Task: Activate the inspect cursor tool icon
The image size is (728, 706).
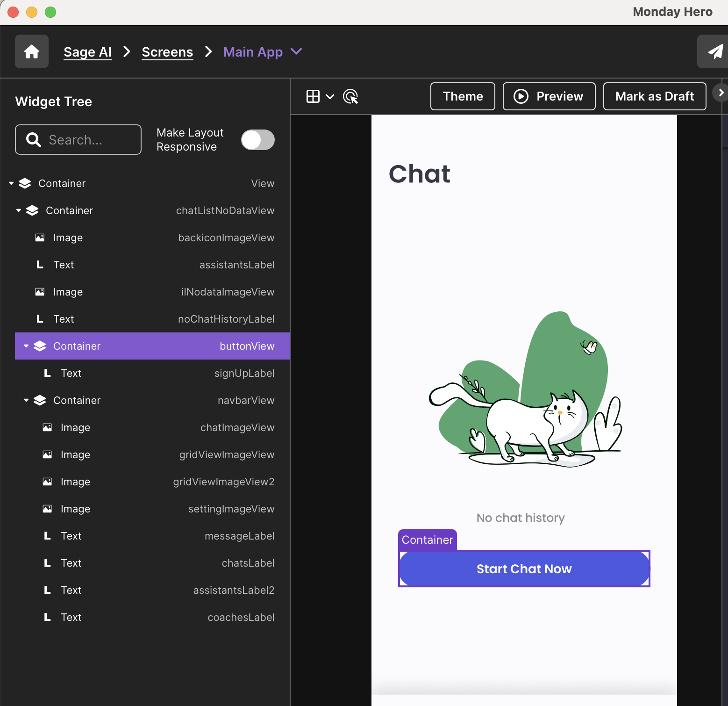Action: (x=350, y=96)
